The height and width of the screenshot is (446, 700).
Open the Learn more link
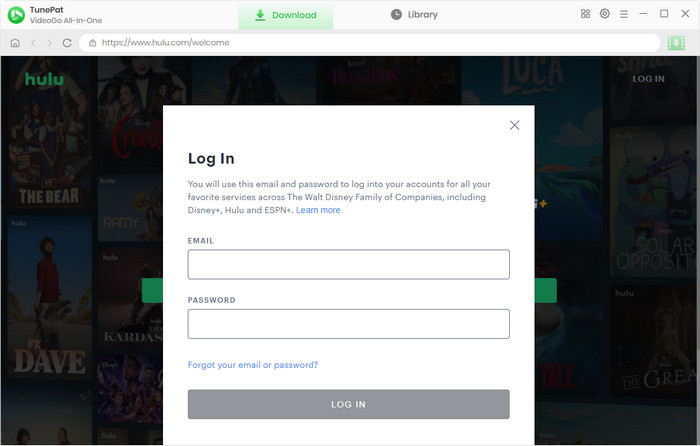point(318,210)
